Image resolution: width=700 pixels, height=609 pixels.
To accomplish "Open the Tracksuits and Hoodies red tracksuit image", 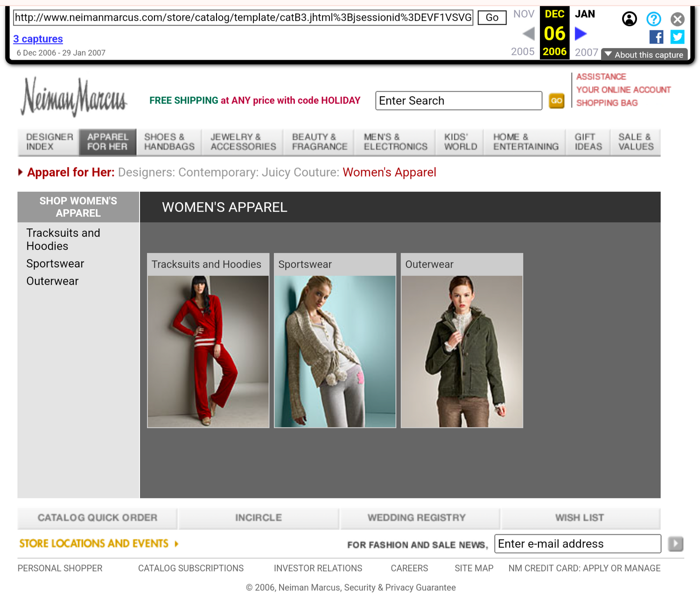I will 208,352.
